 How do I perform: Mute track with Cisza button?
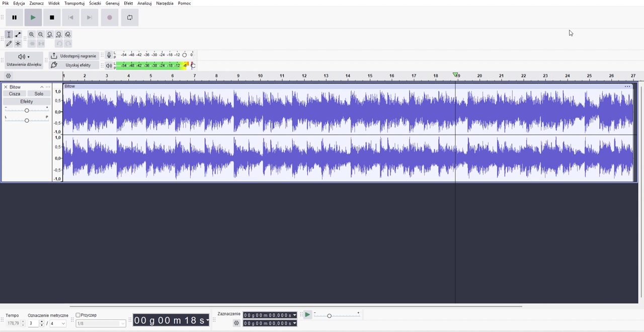coord(15,94)
